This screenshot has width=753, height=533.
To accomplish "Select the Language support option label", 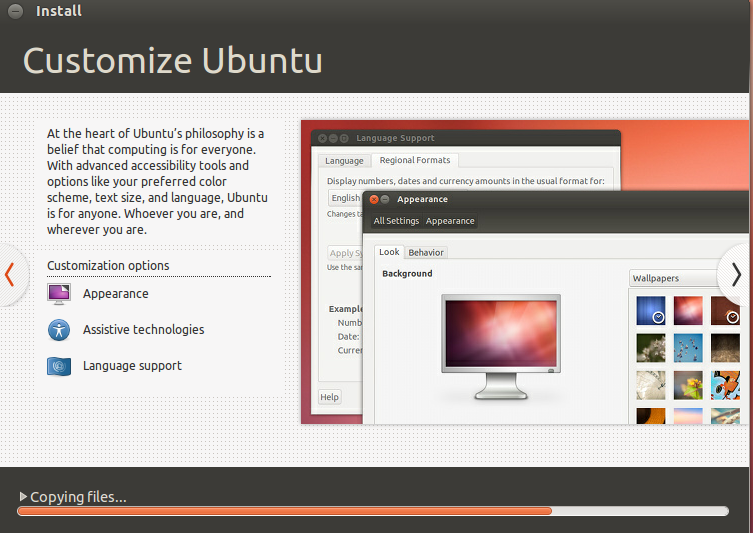I will click(x=133, y=366).
